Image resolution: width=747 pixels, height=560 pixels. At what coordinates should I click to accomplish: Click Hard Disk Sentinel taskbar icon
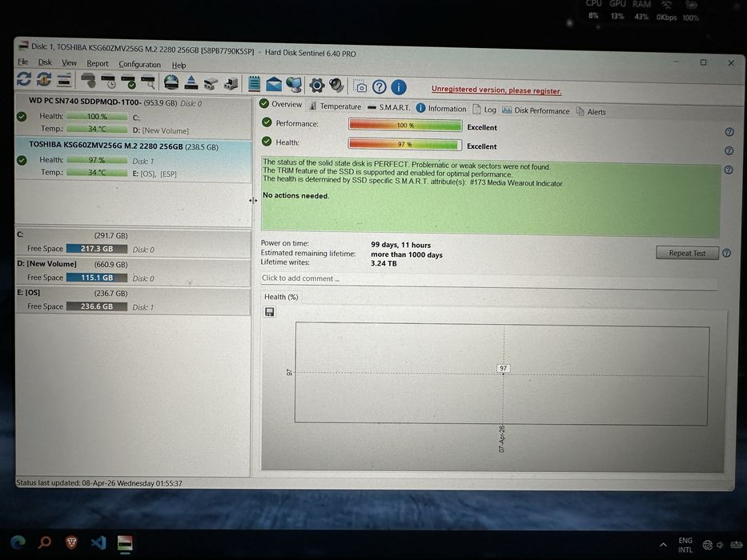(x=125, y=543)
